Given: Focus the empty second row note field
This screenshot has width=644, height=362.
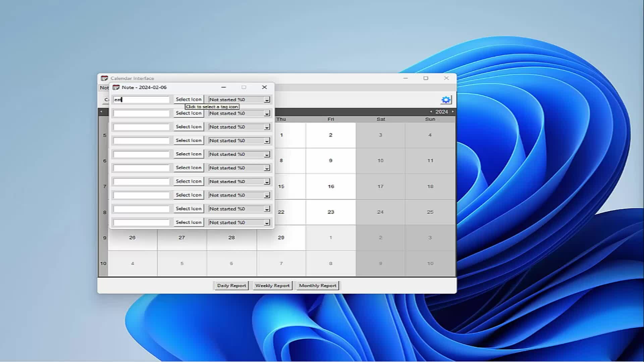Looking at the screenshot, I should tap(142, 113).
